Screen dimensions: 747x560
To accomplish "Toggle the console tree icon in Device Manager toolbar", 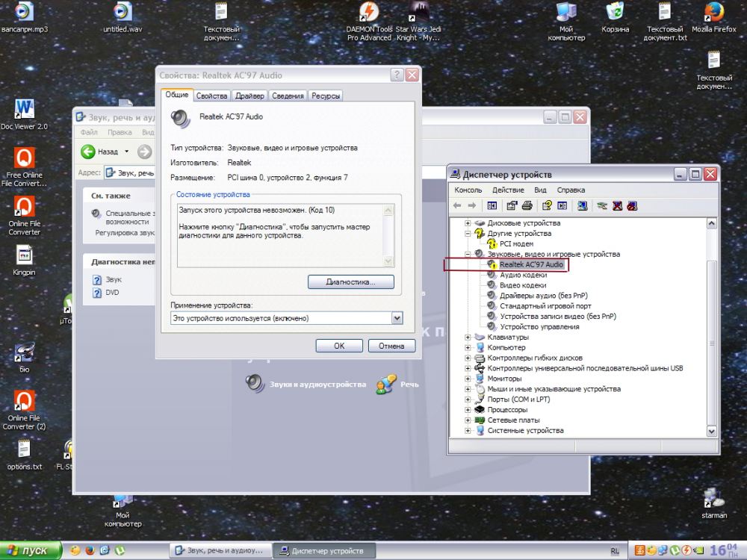I will (492, 205).
